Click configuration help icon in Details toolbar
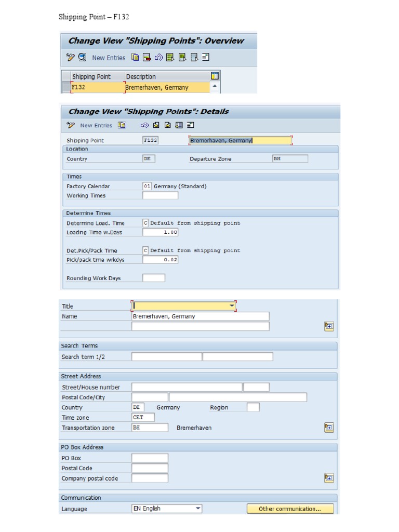399x532 pixels. [x=191, y=125]
